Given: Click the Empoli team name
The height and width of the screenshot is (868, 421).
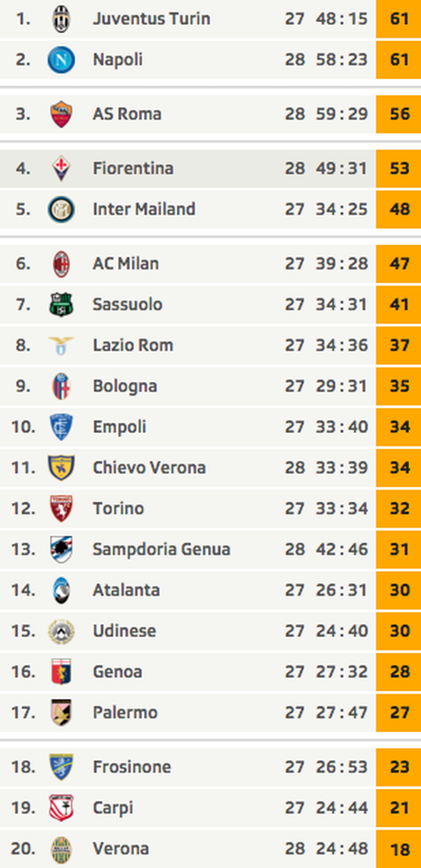Looking at the screenshot, I should coord(120,427).
